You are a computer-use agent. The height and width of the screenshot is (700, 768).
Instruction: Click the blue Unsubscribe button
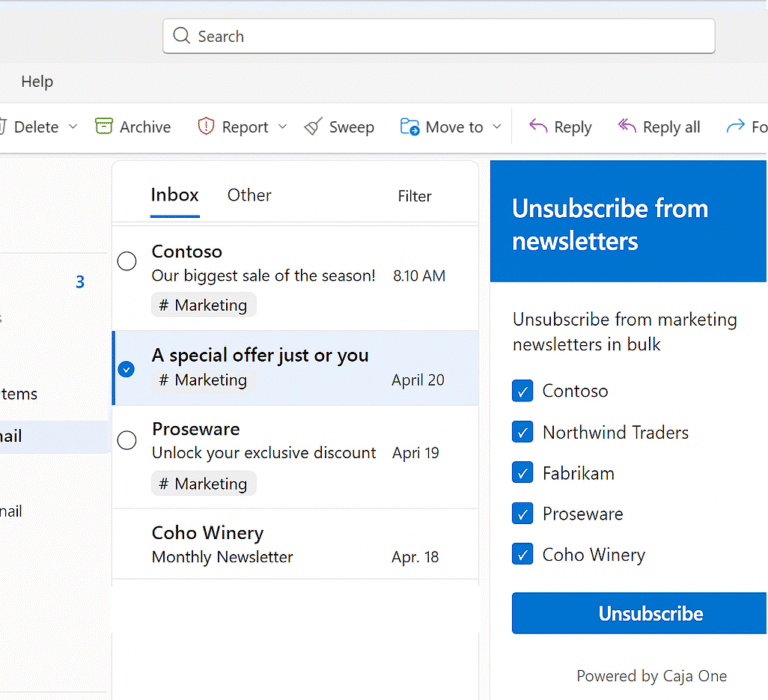coord(639,613)
